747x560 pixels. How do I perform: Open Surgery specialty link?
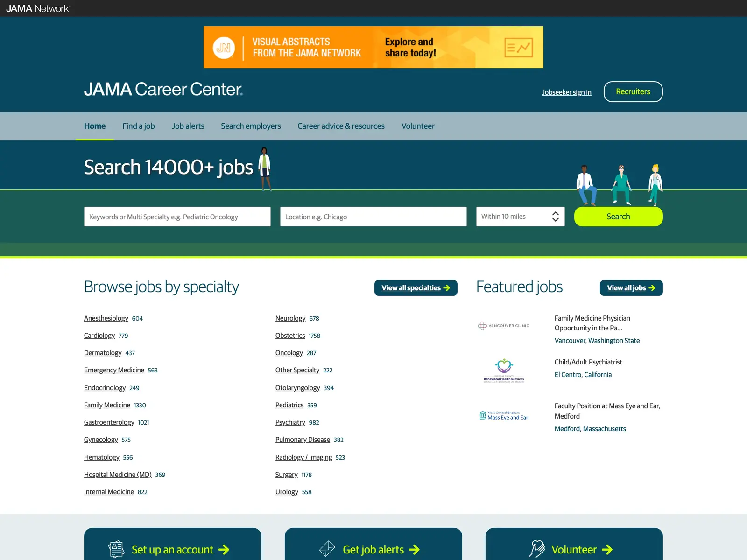(286, 475)
